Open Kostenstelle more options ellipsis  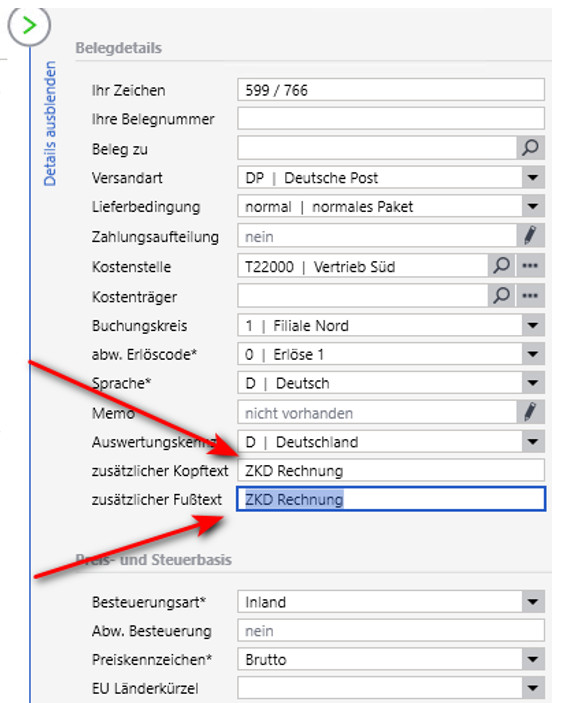530,266
